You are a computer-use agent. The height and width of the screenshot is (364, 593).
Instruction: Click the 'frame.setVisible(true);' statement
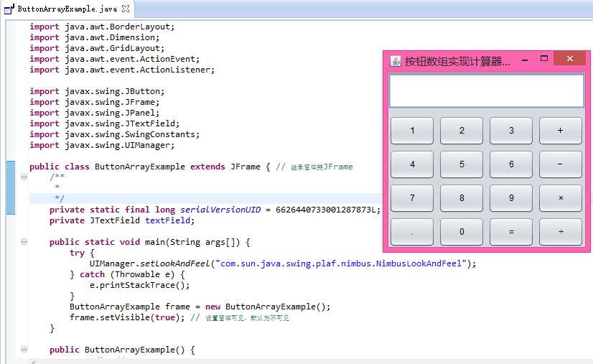[127, 317]
